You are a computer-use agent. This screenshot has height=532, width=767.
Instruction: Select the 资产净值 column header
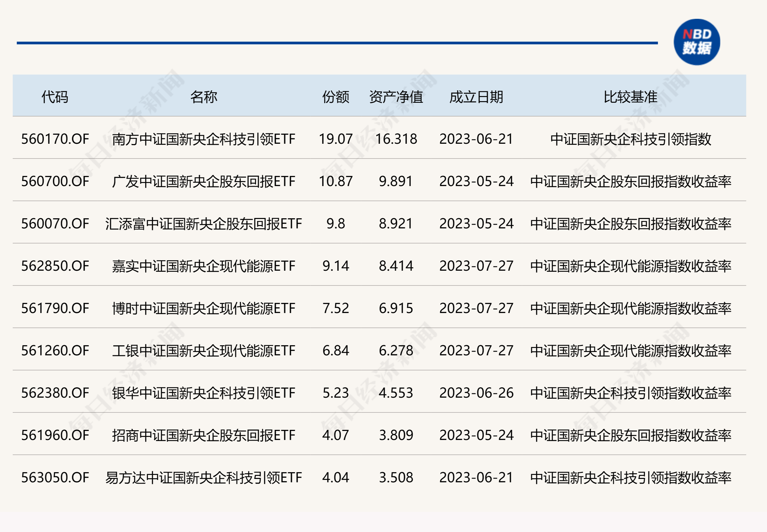396,97
